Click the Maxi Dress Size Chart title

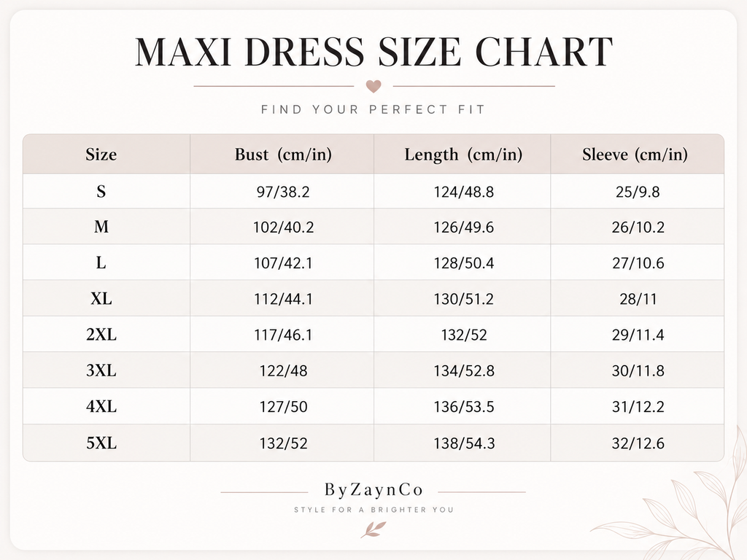click(x=373, y=52)
